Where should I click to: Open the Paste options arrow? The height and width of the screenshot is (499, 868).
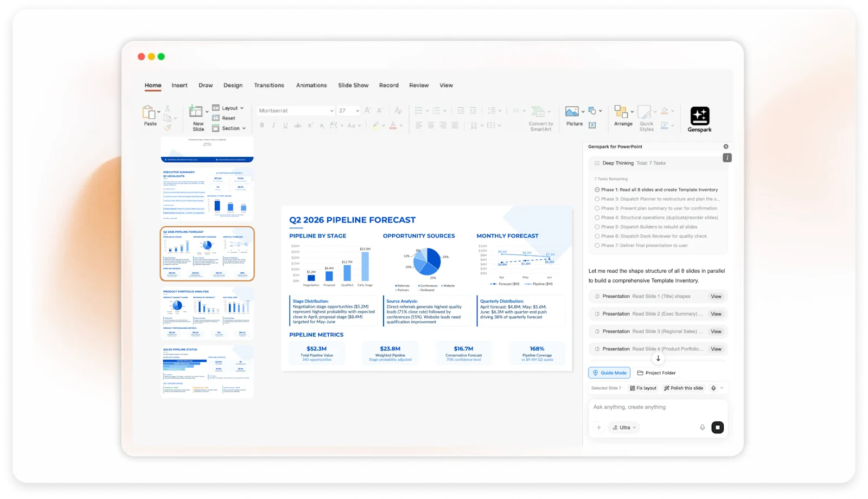(158, 112)
